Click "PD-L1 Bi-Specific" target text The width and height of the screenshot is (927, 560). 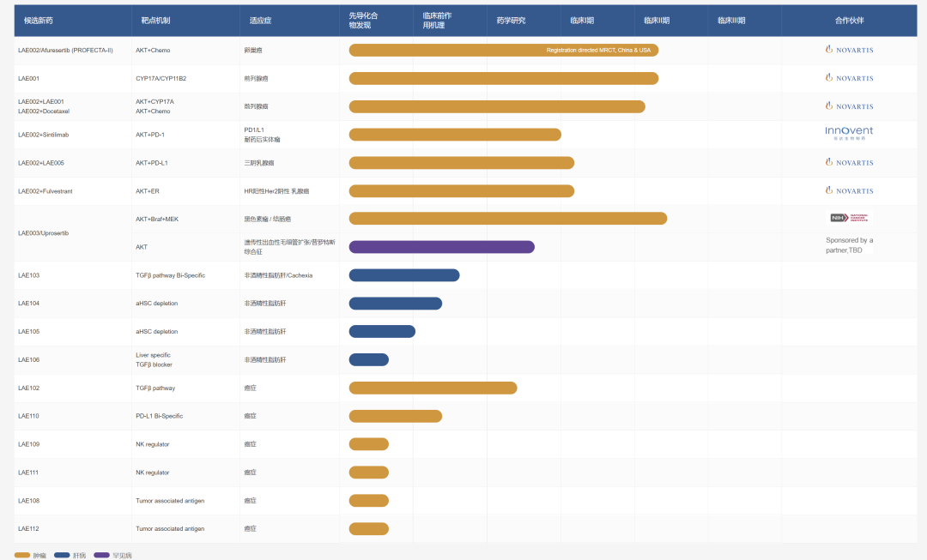coord(159,416)
